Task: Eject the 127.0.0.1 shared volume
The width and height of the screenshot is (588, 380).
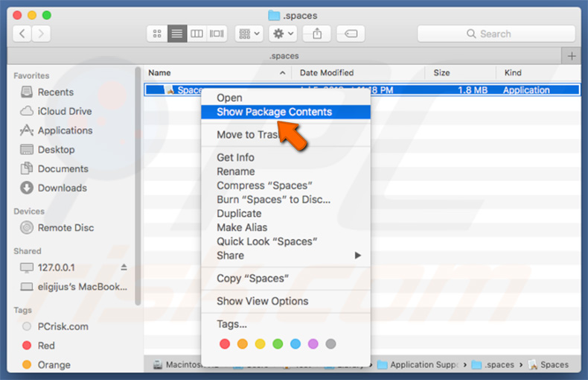Action: 124,267
